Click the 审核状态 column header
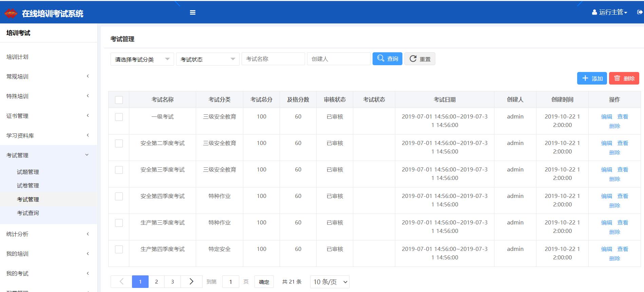This screenshot has height=292, width=644. 335,99
